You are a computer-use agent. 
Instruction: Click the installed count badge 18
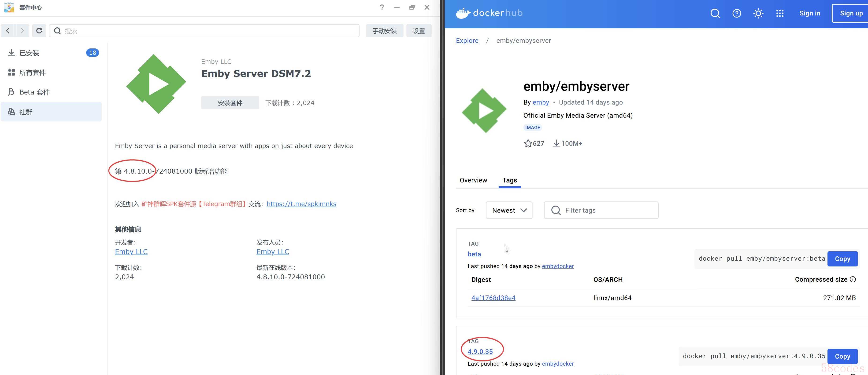click(x=92, y=52)
